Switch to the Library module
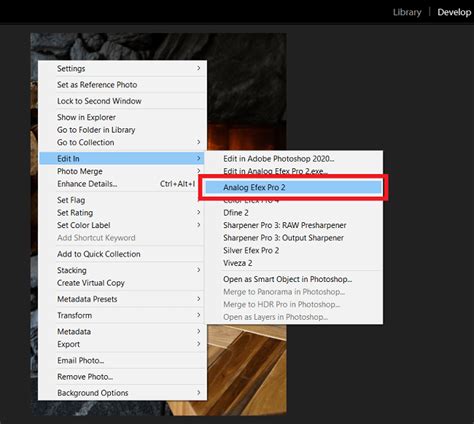 [407, 12]
